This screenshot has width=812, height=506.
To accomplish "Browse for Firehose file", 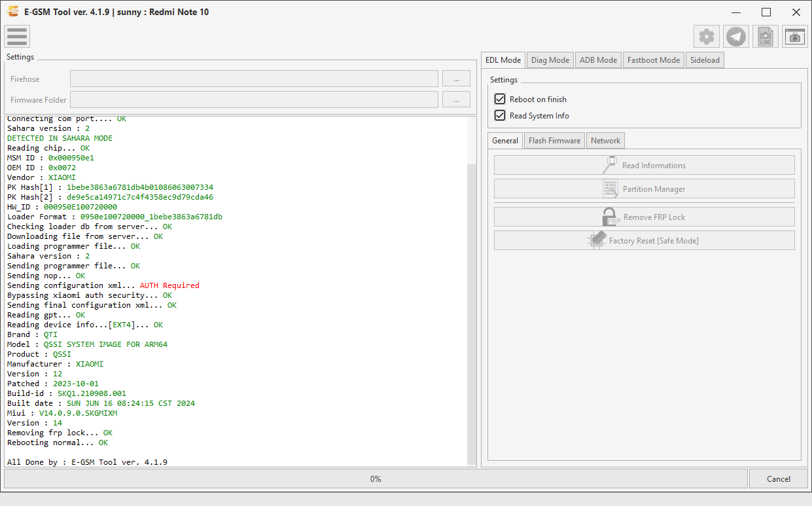I will (x=456, y=79).
